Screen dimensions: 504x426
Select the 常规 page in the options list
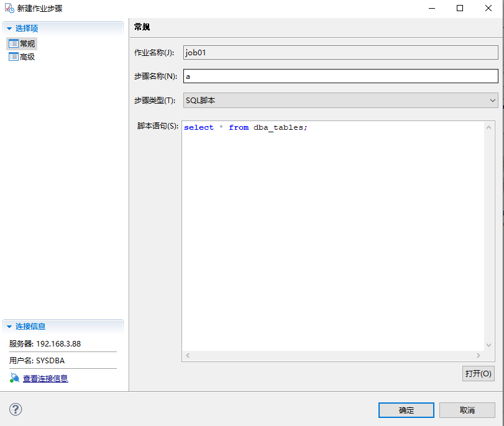click(x=22, y=43)
